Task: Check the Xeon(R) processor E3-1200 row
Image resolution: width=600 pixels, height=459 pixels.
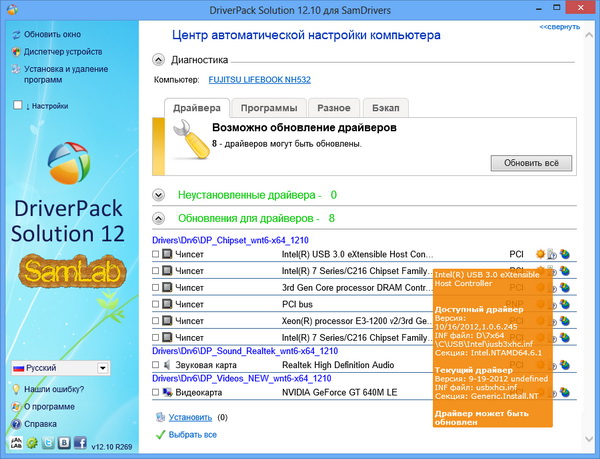Action: 155,321
